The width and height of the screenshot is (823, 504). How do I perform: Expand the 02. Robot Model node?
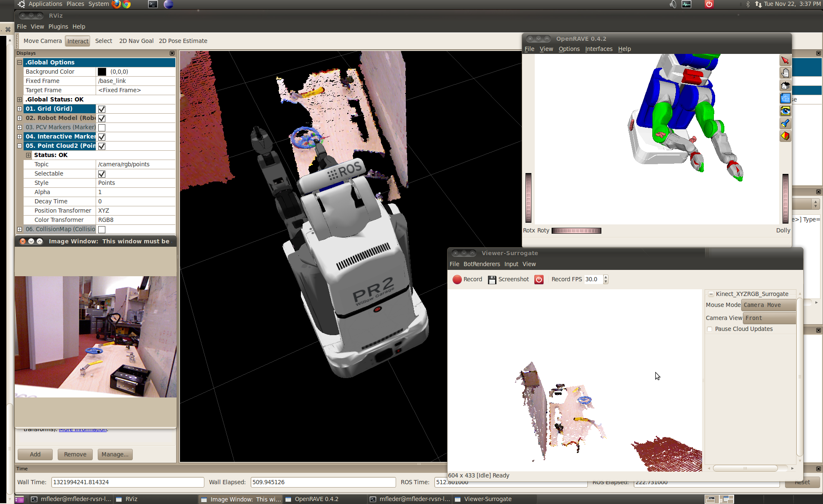[x=19, y=118]
